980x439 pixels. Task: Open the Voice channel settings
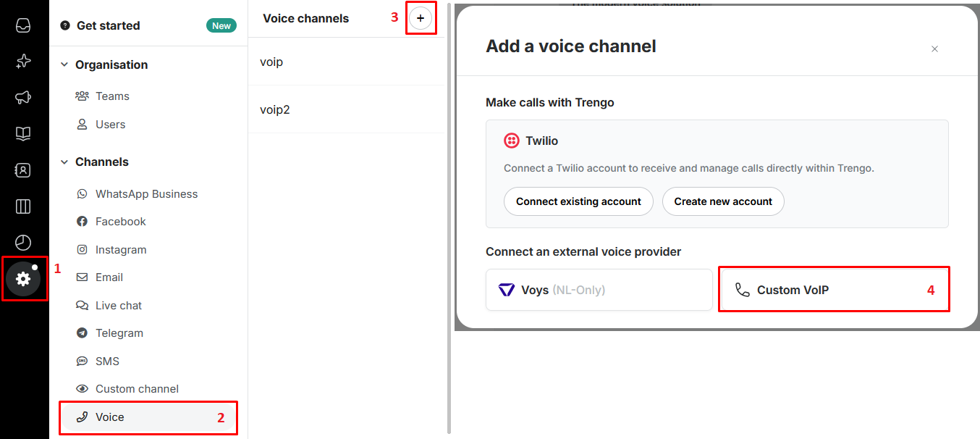[110, 417]
